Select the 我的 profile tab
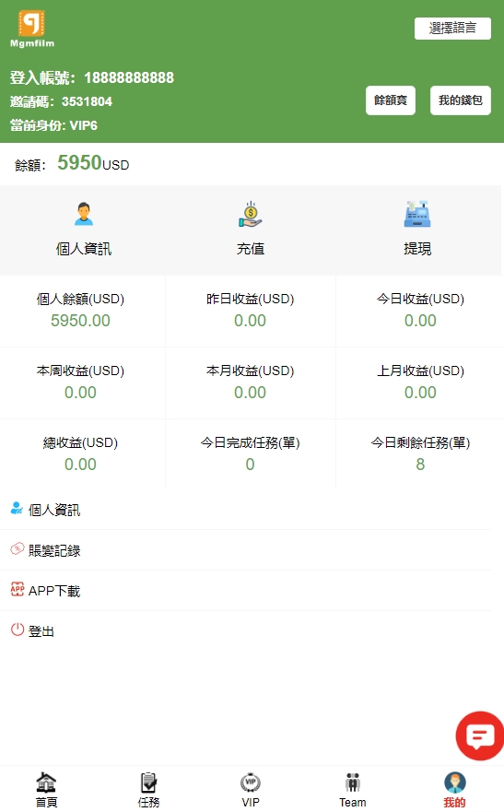Viewport: 504px width, 812px height. [454, 790]
